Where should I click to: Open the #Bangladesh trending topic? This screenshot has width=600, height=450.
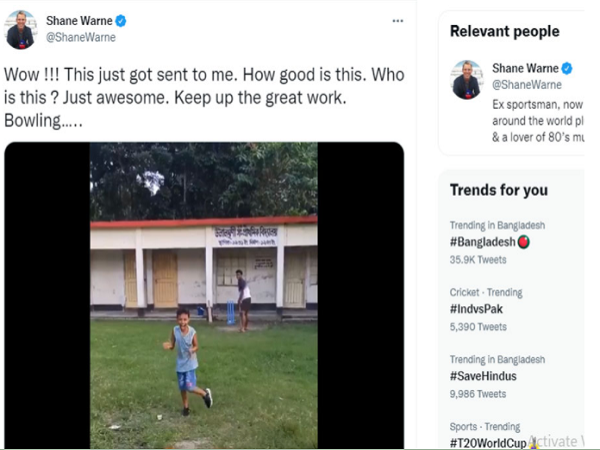(x=483, y=242)
